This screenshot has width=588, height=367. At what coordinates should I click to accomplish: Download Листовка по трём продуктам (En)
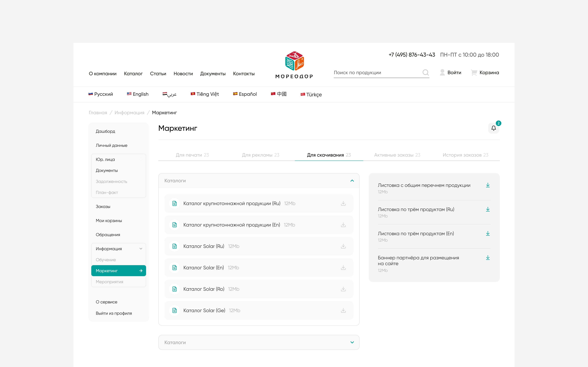coord(488,234)
